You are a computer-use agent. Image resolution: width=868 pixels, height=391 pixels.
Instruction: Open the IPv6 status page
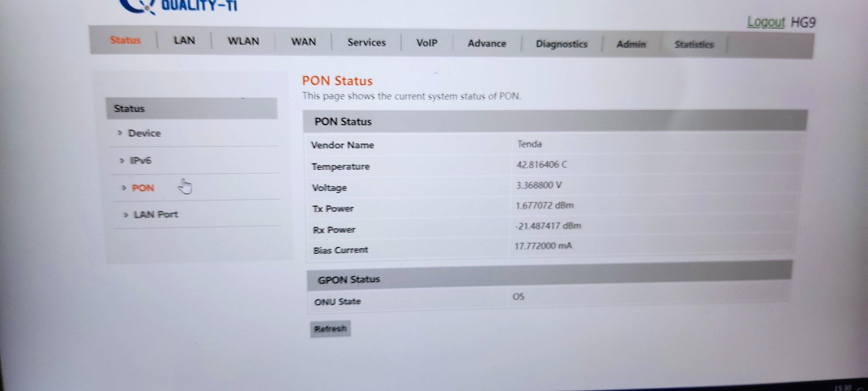[x=141, y=161]
